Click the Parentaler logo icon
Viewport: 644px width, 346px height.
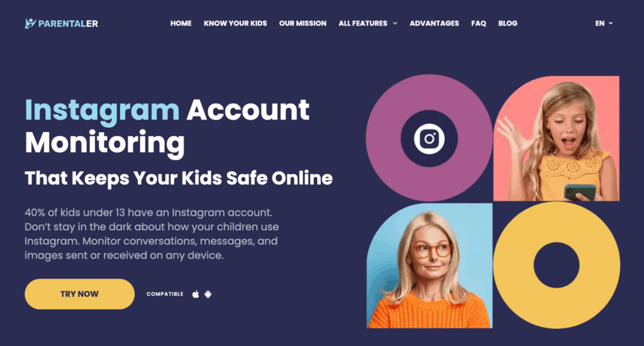(x=30, y=23)
